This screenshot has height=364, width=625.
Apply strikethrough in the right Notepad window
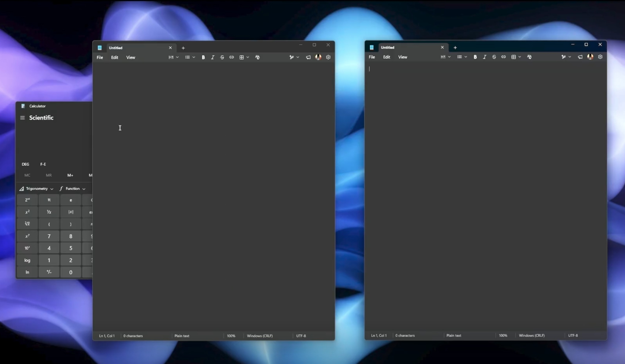coord(494,57)
